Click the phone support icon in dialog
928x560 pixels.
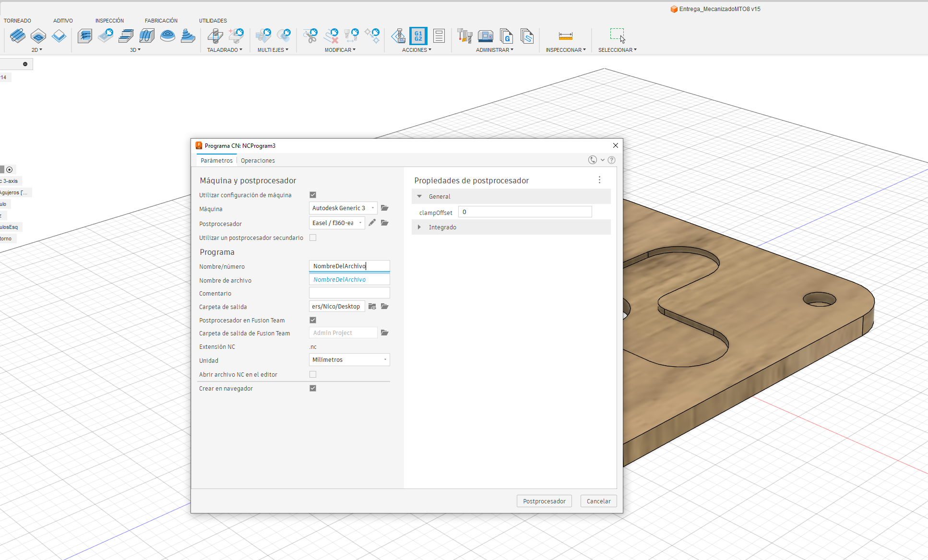pos(593,160)
